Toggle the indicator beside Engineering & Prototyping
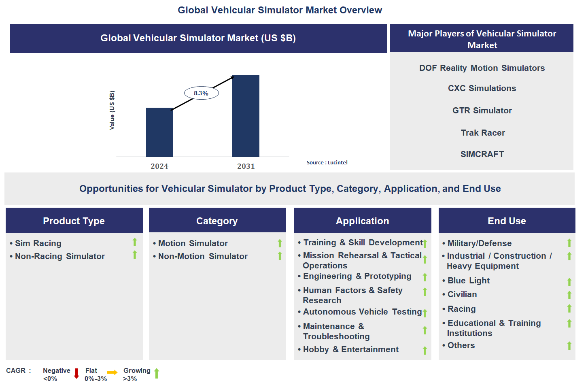The height and width of the screenshot is (385, 588). click(x=425, y=277)
